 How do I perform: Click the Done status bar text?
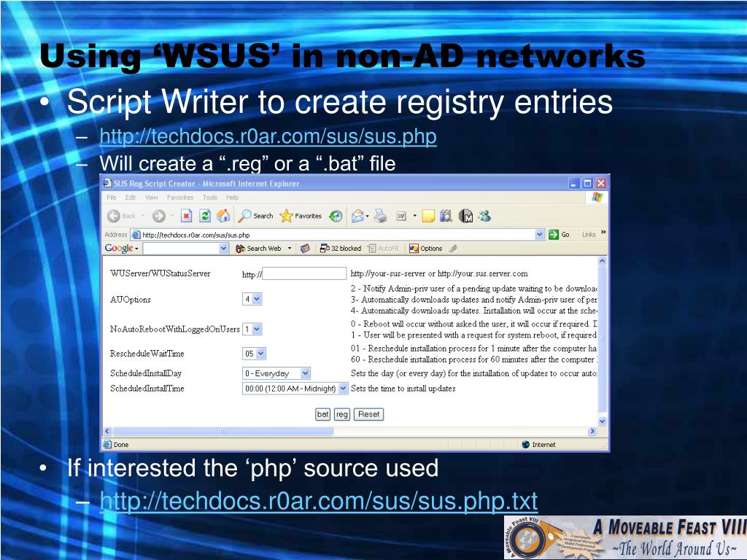(121, 444)
